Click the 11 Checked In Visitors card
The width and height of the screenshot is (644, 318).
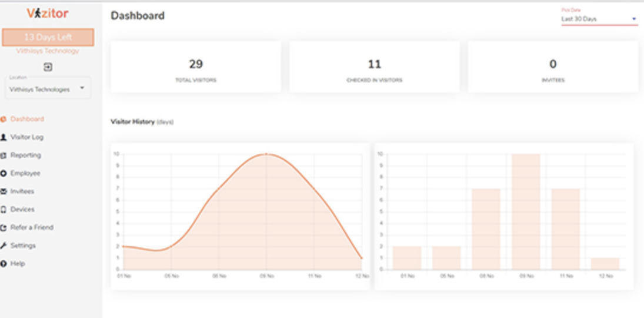click(374, 67)
